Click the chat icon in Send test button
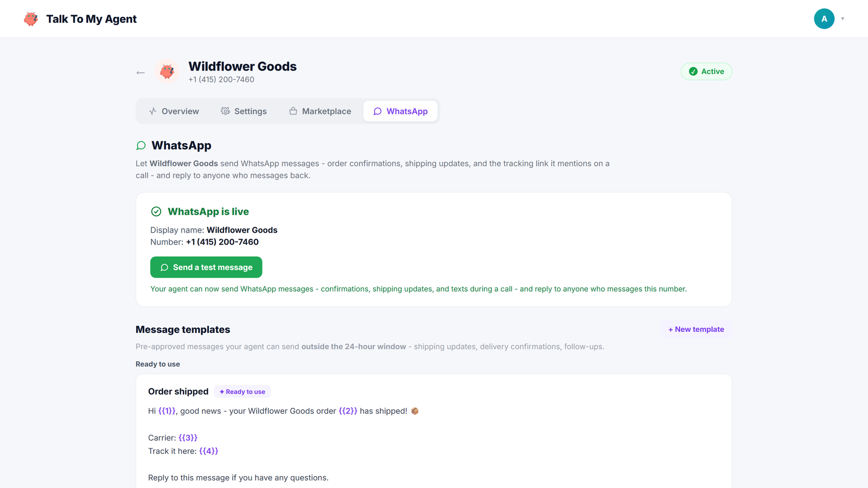The image size is (868, 488). click(x=164, y=267)
